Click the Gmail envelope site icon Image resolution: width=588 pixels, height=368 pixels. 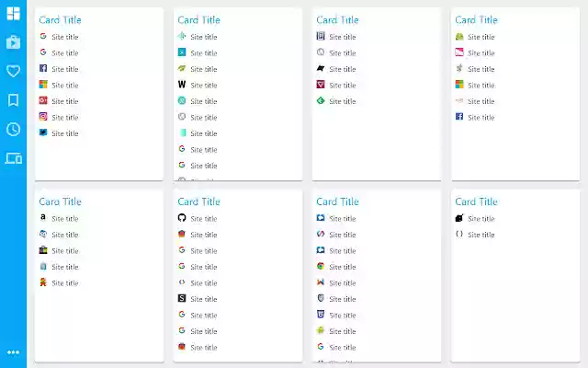click(321, 282)
